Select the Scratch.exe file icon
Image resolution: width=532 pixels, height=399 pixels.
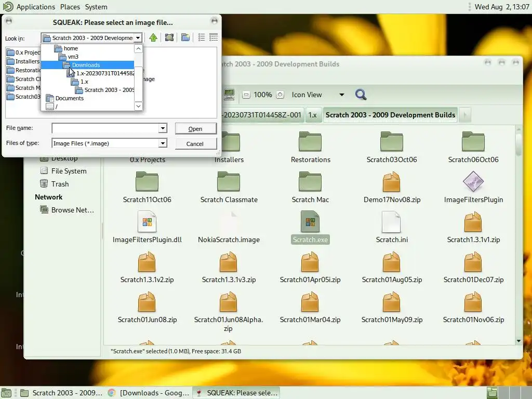pyautogui.click(x=310, y=221)
